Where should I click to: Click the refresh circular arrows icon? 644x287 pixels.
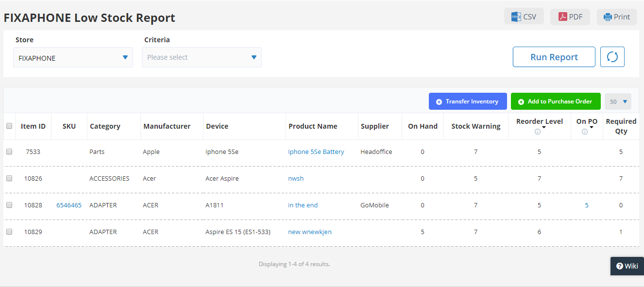612,57
